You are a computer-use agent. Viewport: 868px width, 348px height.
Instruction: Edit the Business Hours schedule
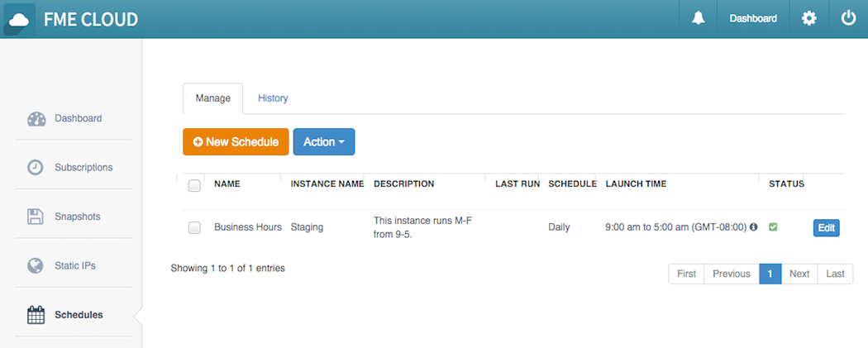827,228
